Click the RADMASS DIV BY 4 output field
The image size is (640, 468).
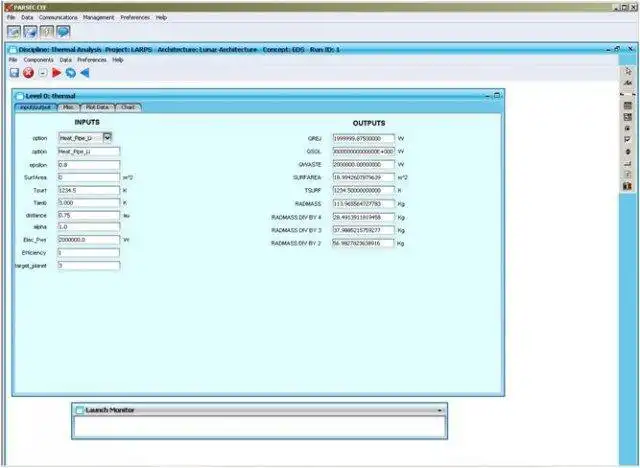364,217
